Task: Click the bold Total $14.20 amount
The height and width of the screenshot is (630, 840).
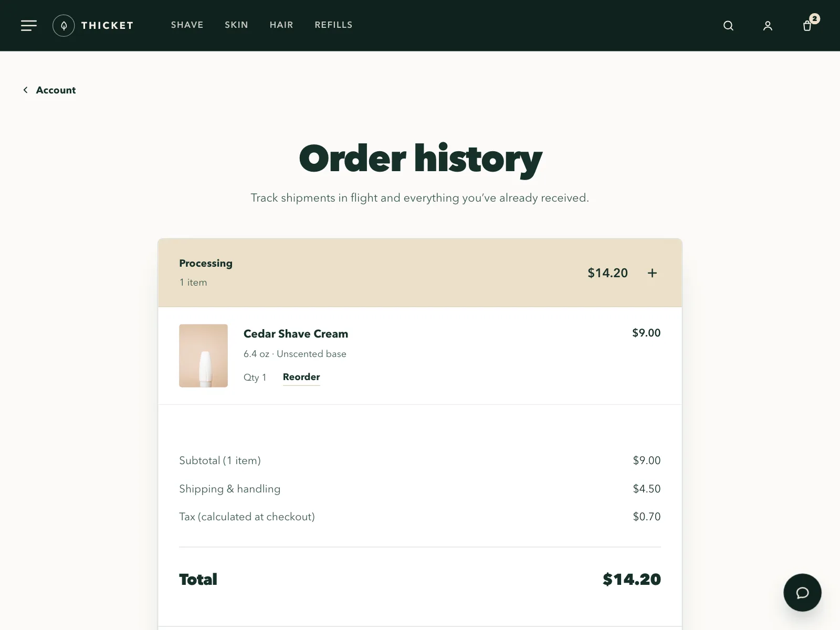Action: click(x=632, y=579)
